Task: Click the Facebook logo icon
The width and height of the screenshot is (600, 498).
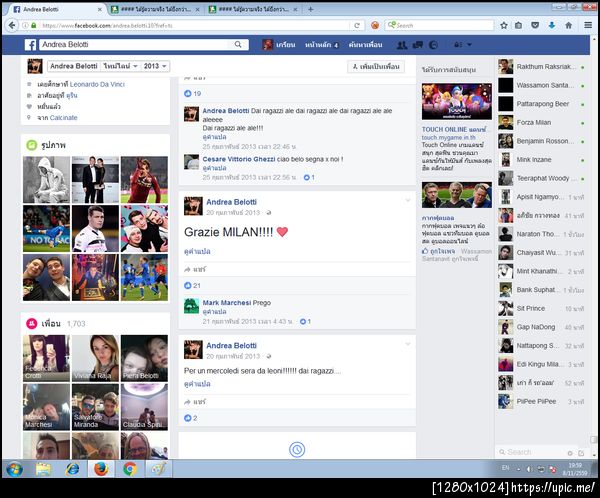Action: tap(31, 45)
